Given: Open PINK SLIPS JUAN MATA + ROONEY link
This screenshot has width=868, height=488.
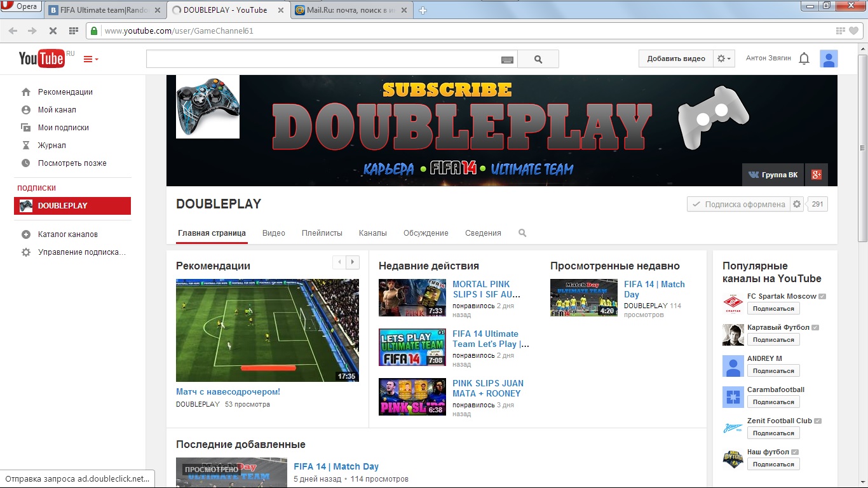Looking at the screenshot, I should click(488, 388).
